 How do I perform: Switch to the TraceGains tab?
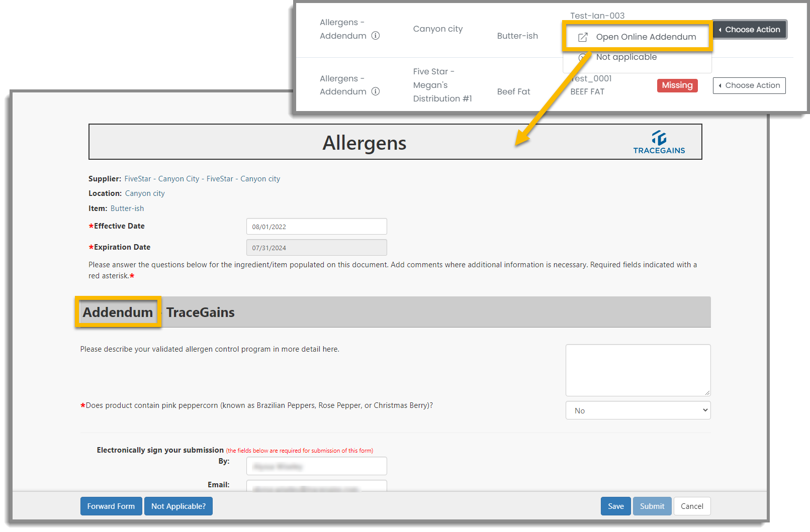(200, 312)
